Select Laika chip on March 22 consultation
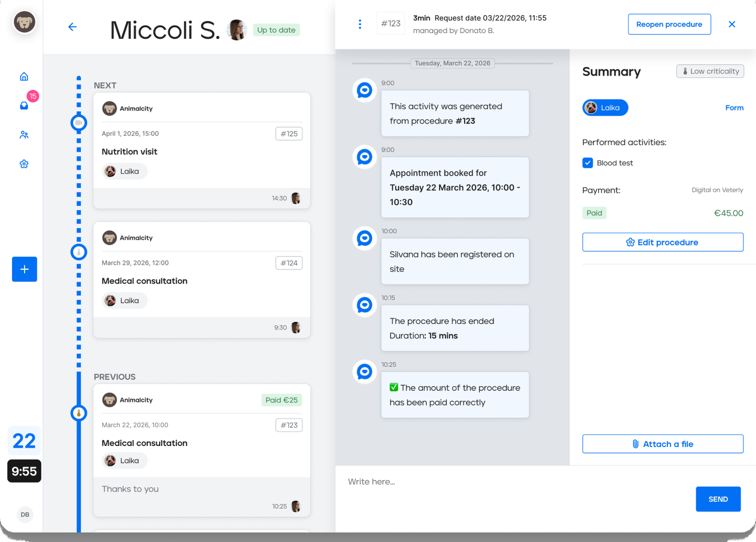Image resolution: width=756 pixels, height=542 pixels. coord(124,461)
